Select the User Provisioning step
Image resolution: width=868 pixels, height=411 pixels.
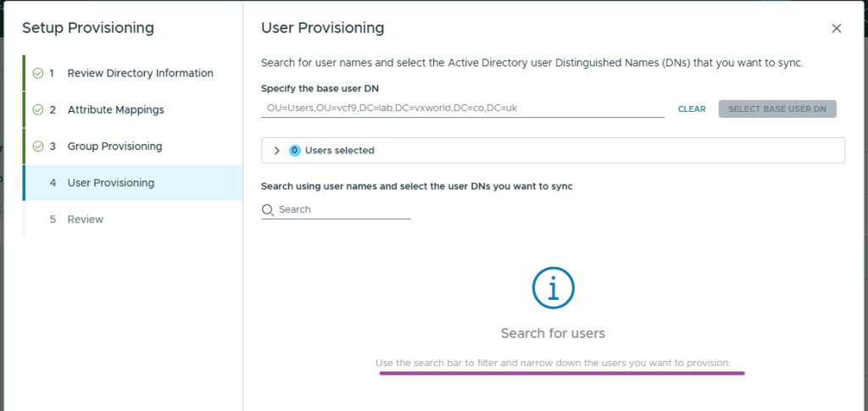110,182
